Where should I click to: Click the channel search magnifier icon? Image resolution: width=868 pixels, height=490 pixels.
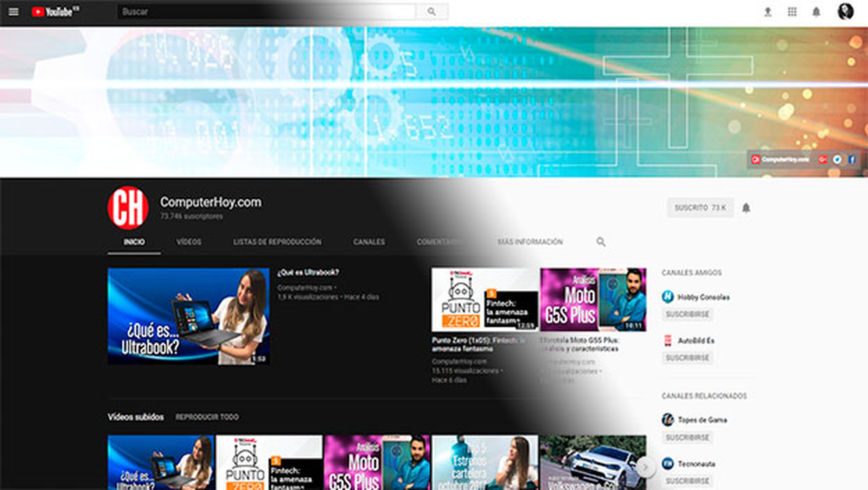tap(601, 242)
